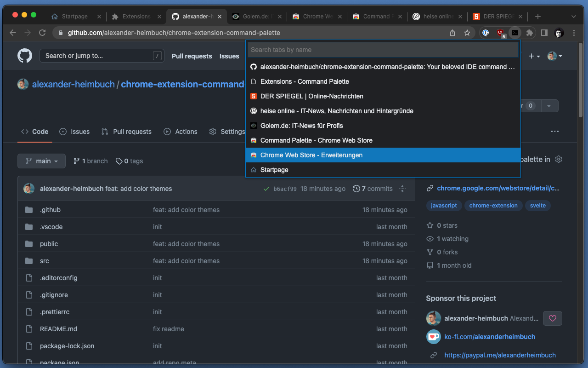
Task: Open the main branch dropdown
Action: 41,161
